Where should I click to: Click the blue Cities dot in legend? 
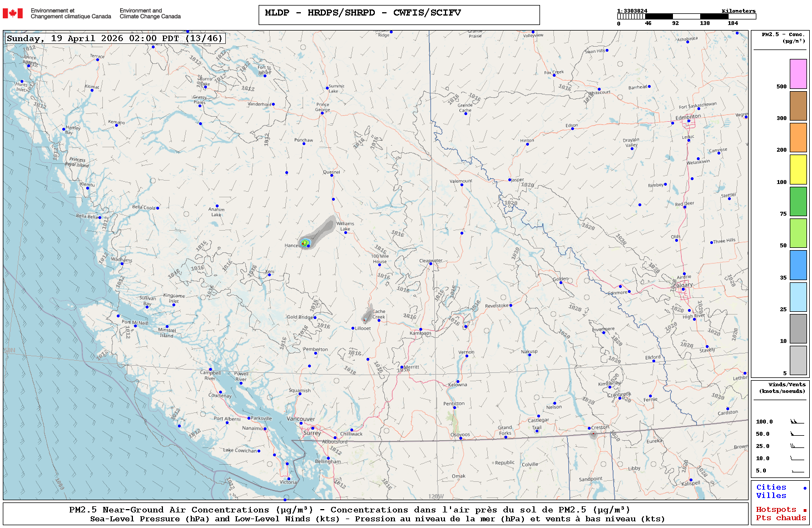[x=805, y=488]
